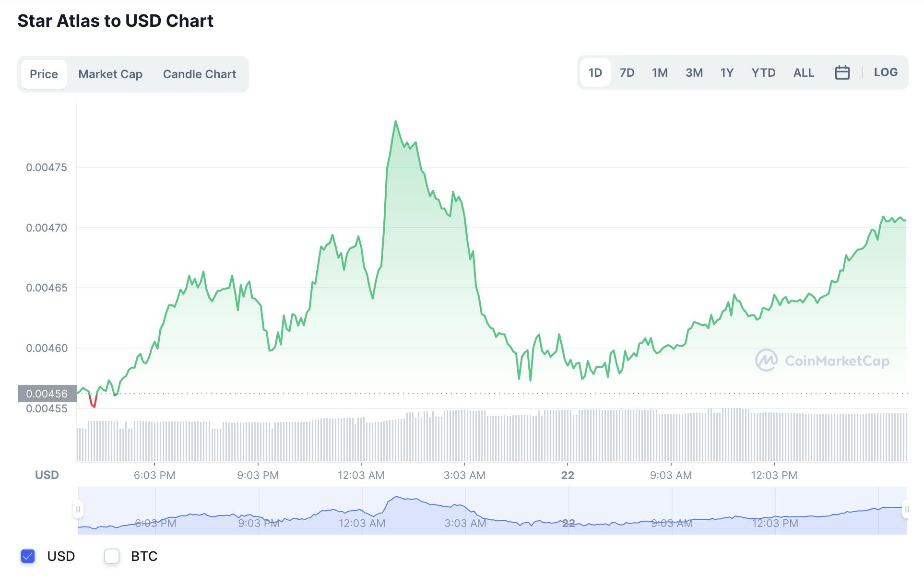The width and height of the screenshot is (924, 584).
Task: Click the 3:03 AM main axis label
Action: point(464,475)
